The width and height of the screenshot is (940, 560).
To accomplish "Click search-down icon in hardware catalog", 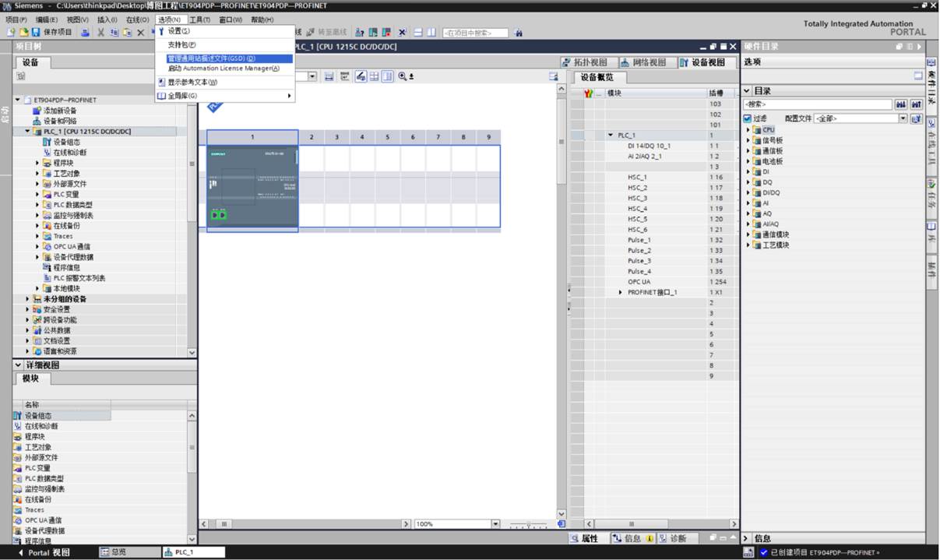I will click(x=901, y=104).
